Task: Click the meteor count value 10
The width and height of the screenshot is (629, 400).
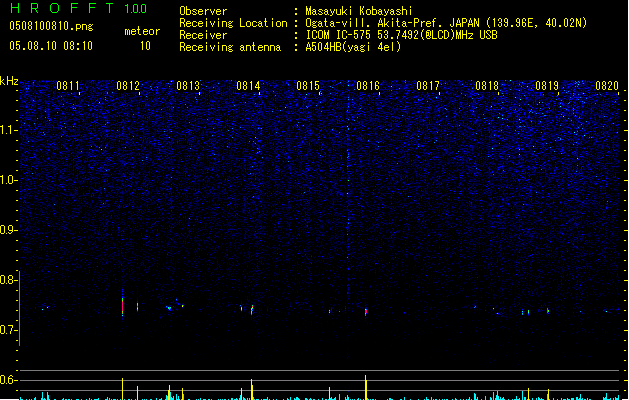Action: coord(145,46)
